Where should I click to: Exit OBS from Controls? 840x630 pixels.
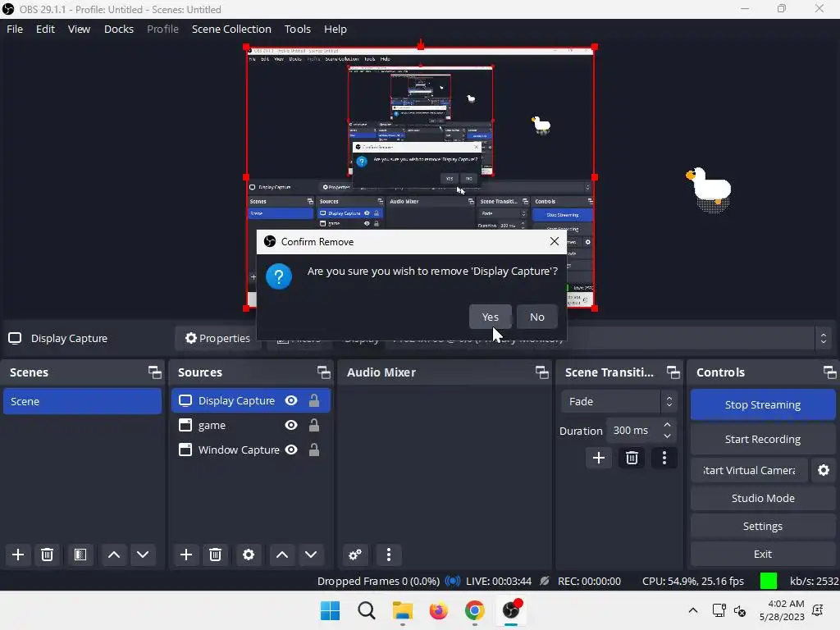pyautogui.click(x=763, y=554)
